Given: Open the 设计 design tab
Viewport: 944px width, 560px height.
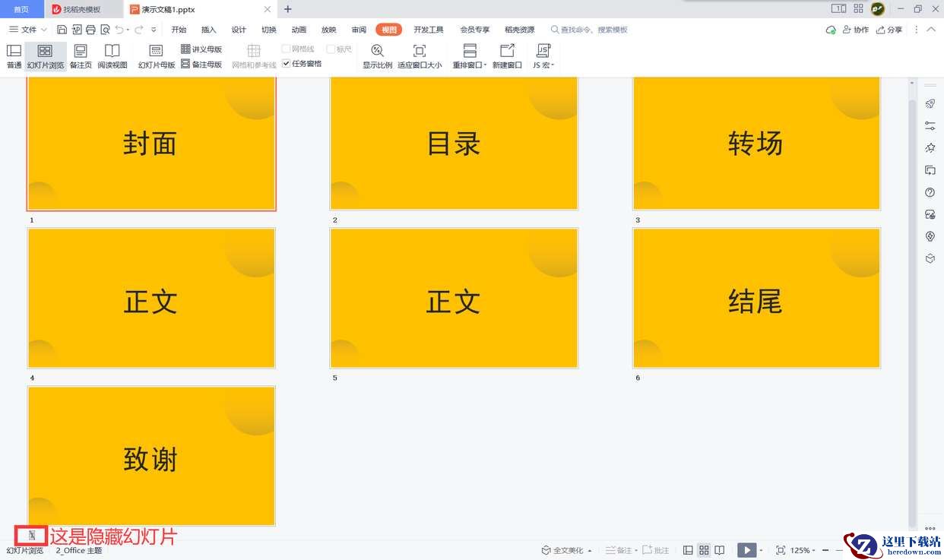Looking at the screenshot, I should coord(239,30).
